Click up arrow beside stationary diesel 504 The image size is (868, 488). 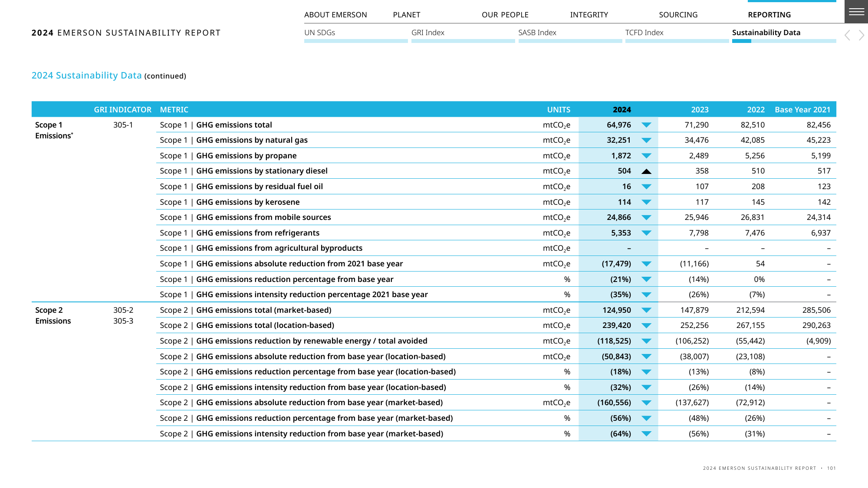(x=646, y=171)
